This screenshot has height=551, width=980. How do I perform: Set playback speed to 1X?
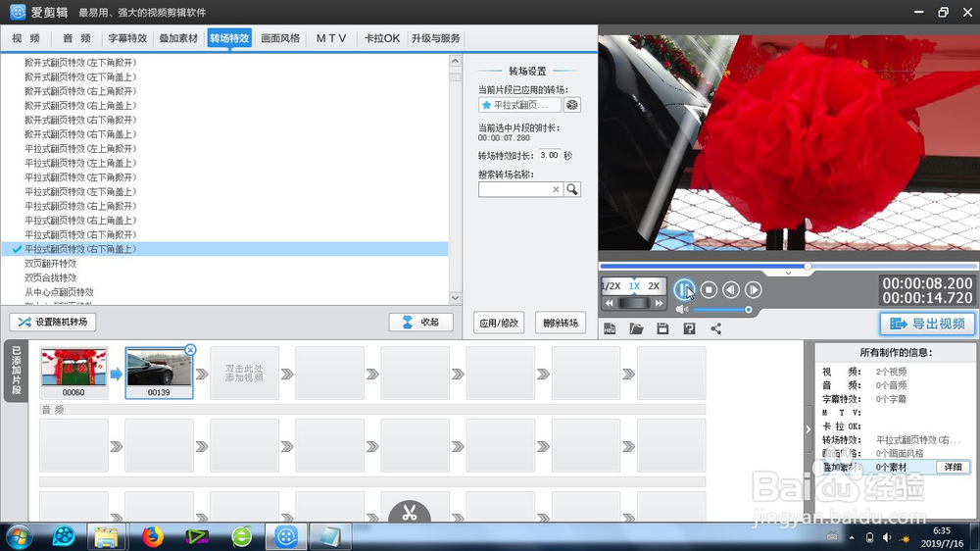pyautogui.click(x=634, y=286)
